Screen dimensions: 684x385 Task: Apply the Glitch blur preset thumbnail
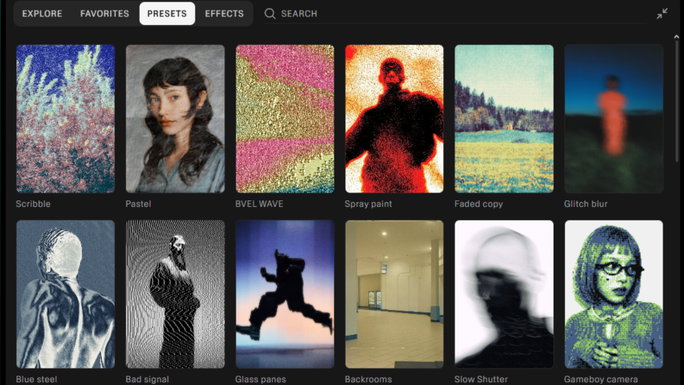614,119
